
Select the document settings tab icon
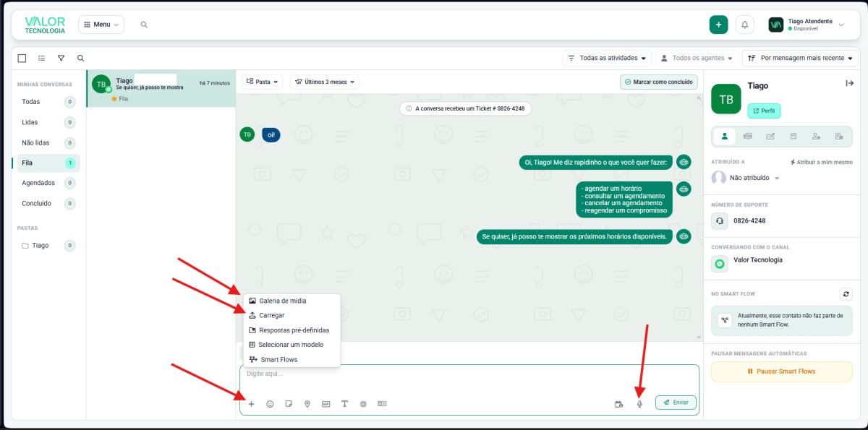coord(839,136)
